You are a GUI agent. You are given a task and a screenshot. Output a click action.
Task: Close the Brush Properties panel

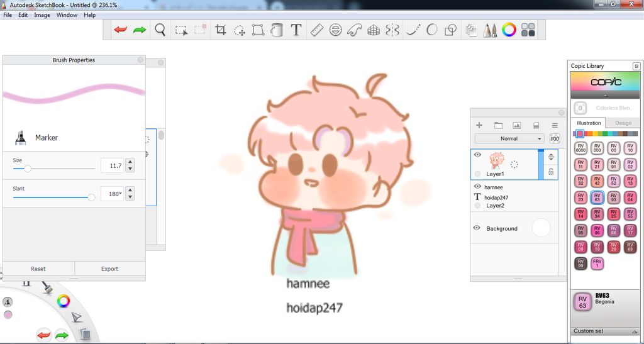click(x=140, y=60)
